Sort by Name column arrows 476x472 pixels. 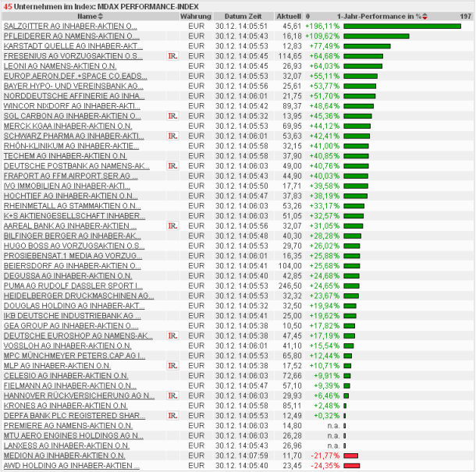101,16
